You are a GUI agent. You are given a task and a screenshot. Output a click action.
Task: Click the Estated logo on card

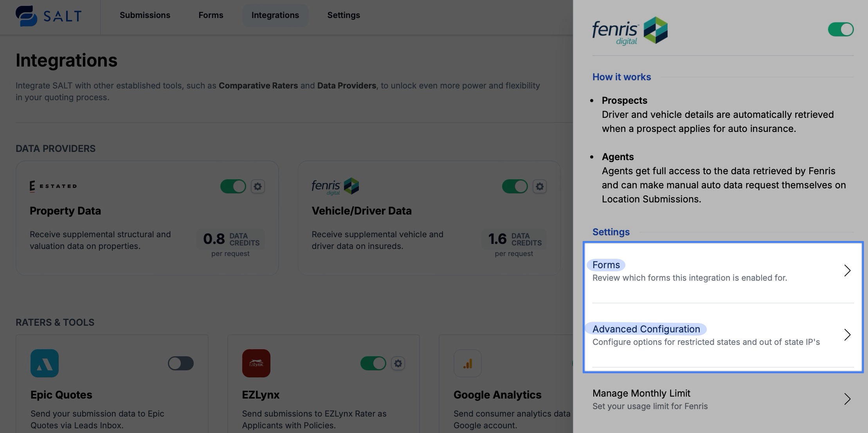tap(53, 186)
